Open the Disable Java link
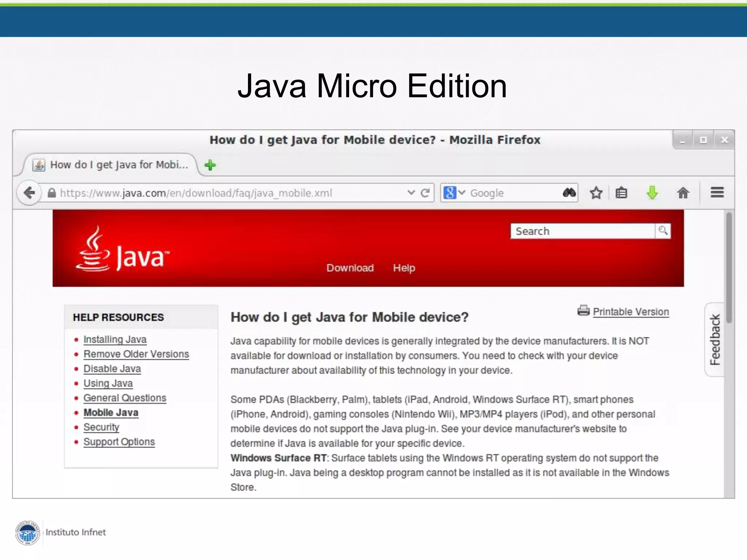Screen dimensions: 747x560 click(x=112, y=369)
